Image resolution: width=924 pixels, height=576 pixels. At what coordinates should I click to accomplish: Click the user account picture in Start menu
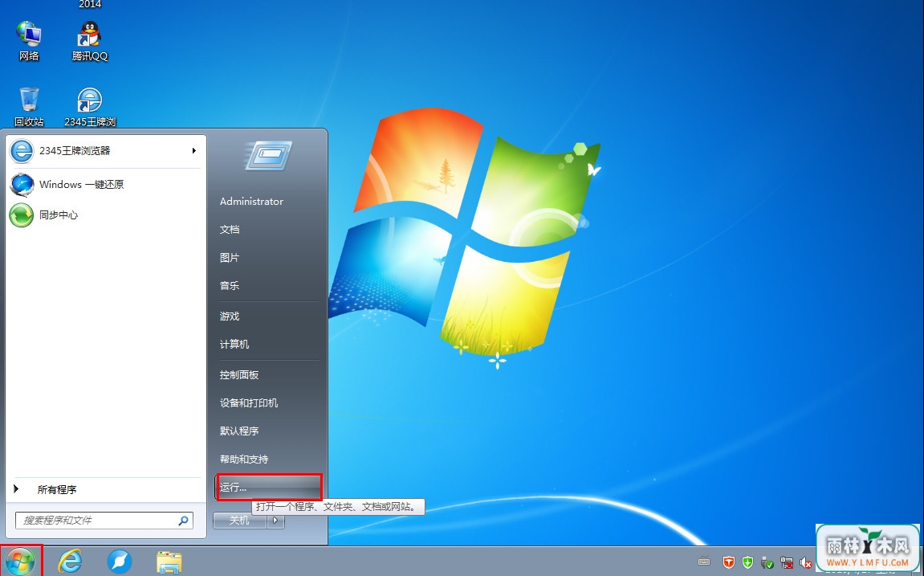tap(268, 156)
